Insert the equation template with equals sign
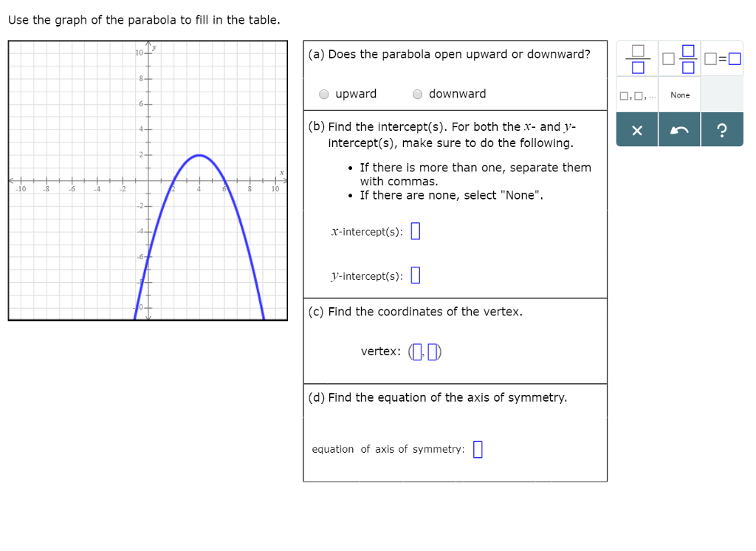Screen dimensions: 756x551 coord(722,59)
